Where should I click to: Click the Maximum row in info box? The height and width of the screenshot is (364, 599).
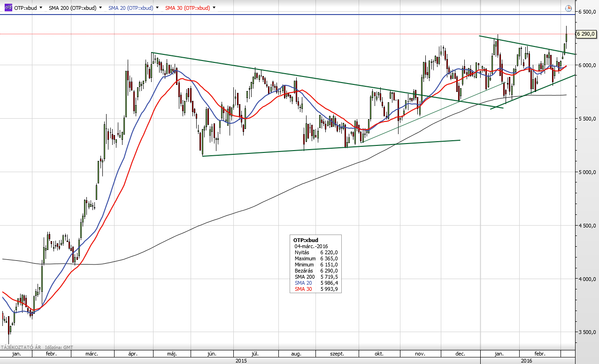click(x=316, y=258)
